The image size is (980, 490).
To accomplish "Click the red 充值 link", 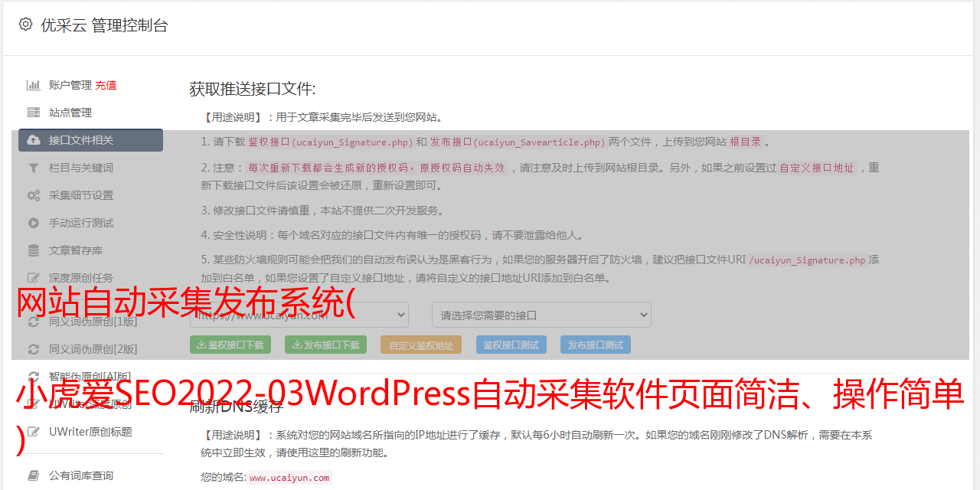I will (x=106, y=85).
